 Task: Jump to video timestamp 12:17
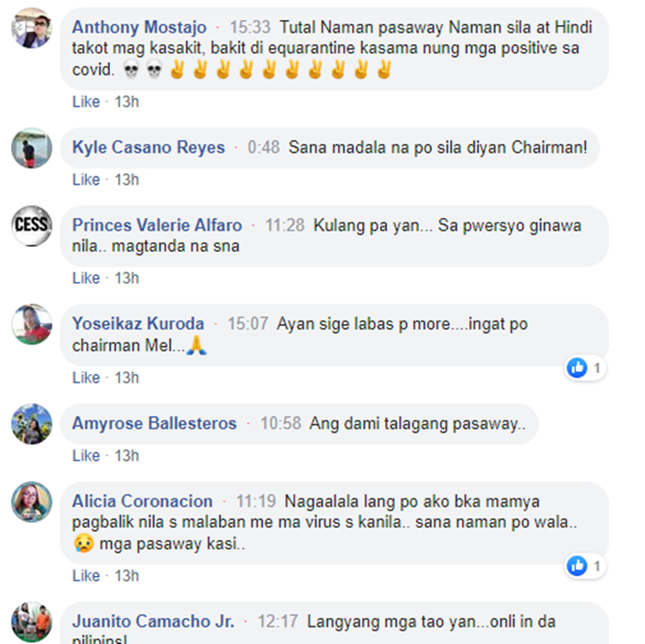[278, 622]
